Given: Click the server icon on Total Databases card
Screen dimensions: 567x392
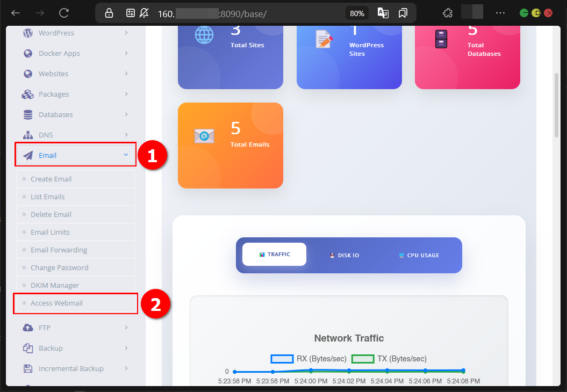Looking at the screenshot, I should tap(441, 39).
